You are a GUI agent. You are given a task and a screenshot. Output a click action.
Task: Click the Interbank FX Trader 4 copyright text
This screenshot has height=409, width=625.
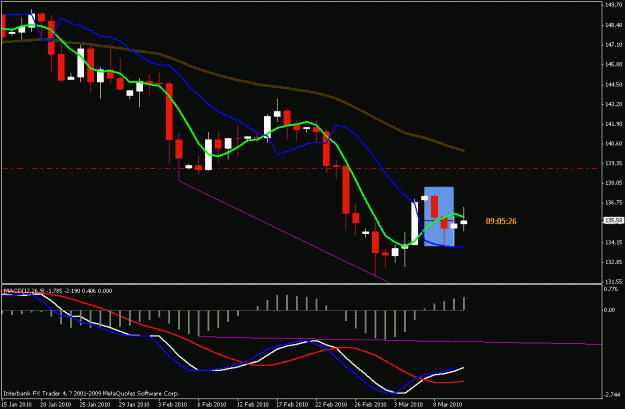(x=91, y=393)
